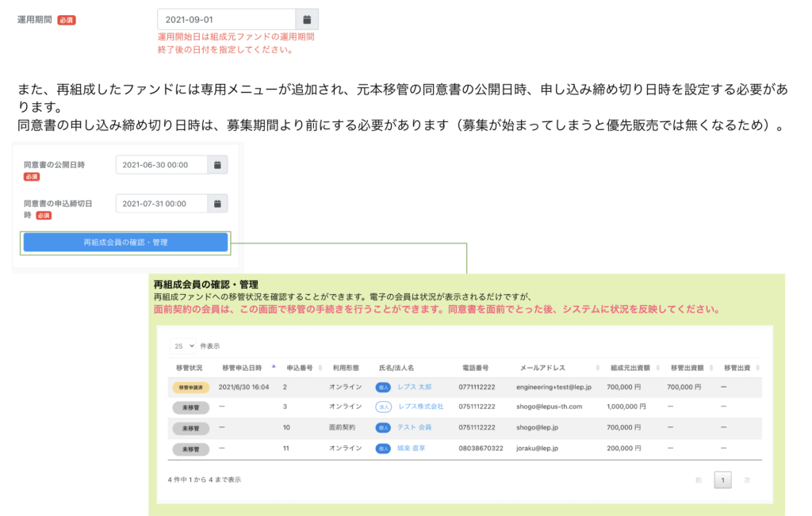
Task: Click the 移管申請済 status badge
Action: coord(190,387)
